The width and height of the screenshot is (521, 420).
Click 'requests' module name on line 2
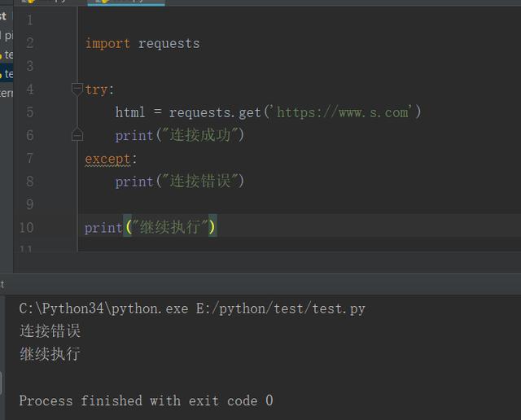tap(169, 43)
